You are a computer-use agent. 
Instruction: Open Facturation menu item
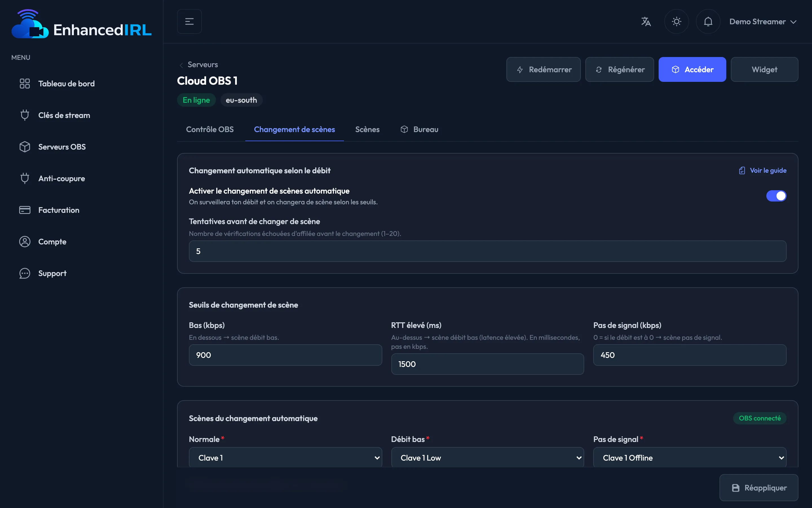pos(81,210)
